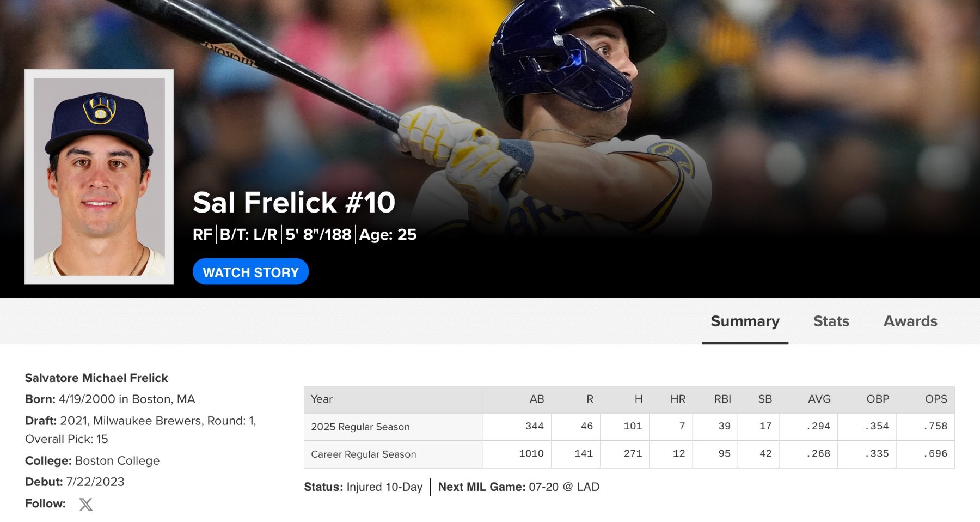
Task: Click the Boston College text
Action: click(117, 460)
